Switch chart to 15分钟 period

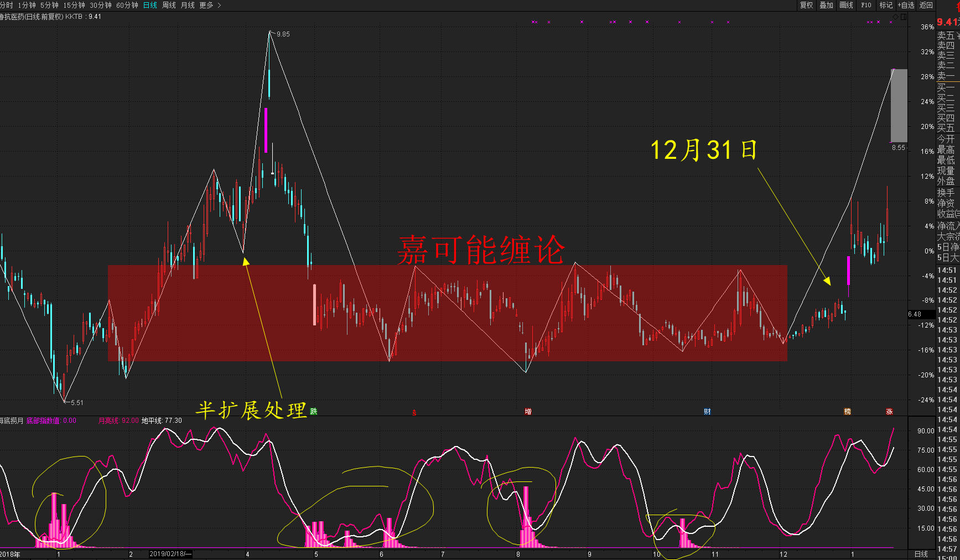click(74, 5)
